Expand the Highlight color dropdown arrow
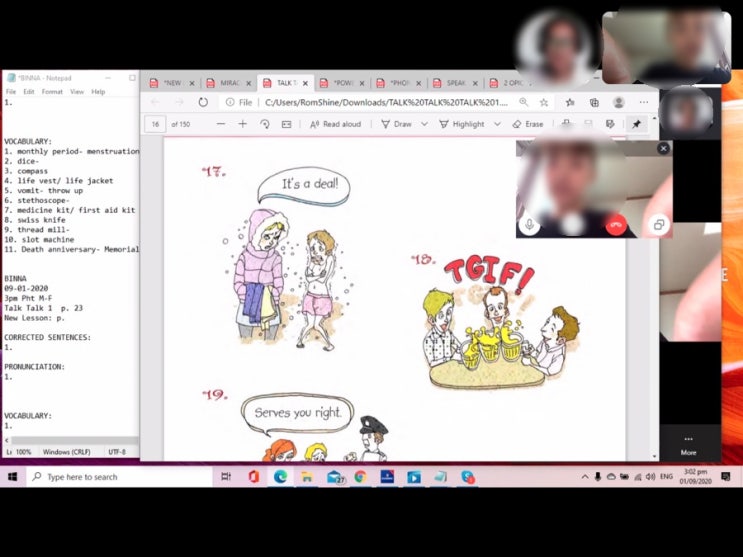 (x=497, y=124)
